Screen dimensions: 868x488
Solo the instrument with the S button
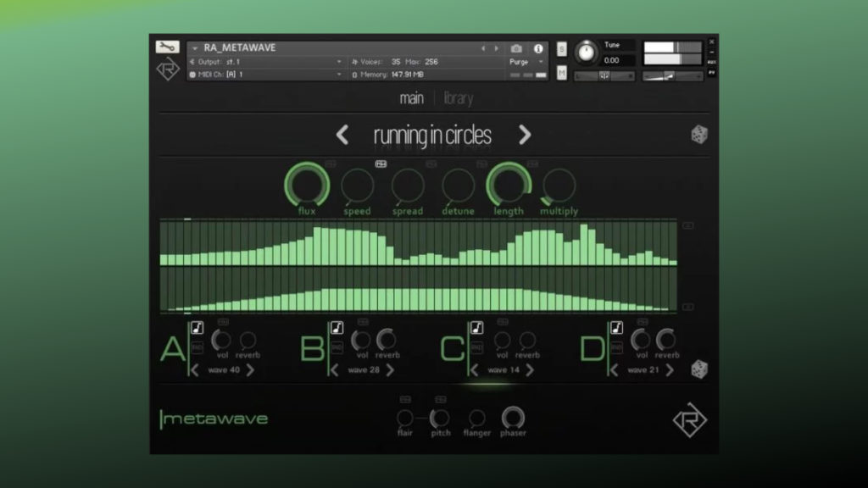click(x=561, y=48)
